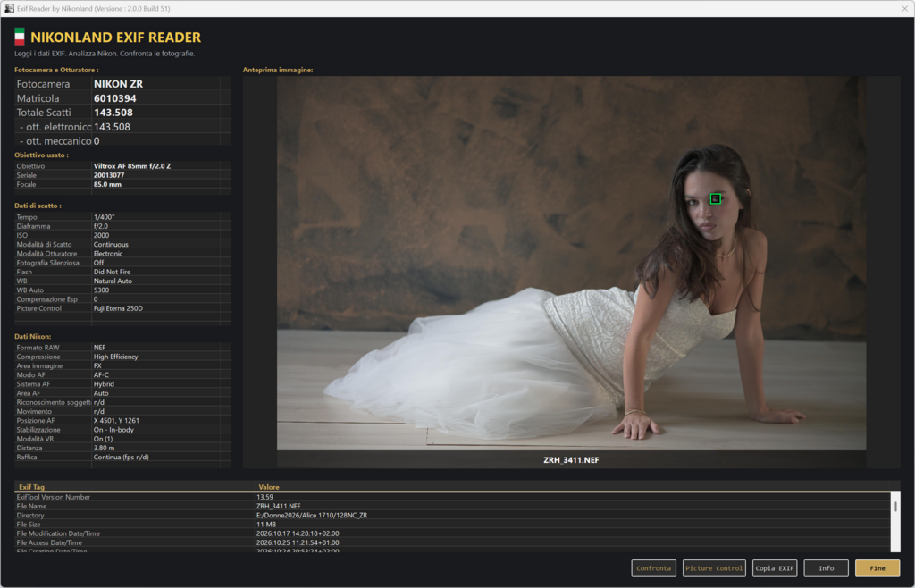The image size is (915, 588).
Task: Click the Totale Scatti label
Action: pyautogui.click(x=44, y=113)
